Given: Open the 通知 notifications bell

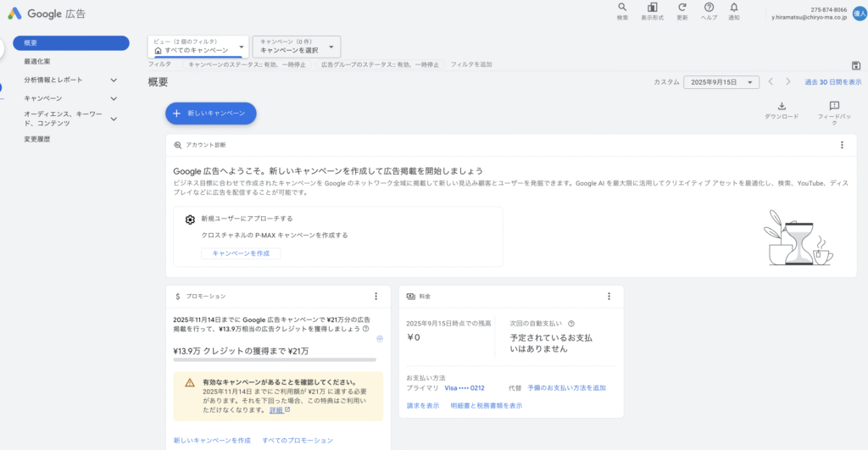Looking at the screenshot, I should point(734,8).
